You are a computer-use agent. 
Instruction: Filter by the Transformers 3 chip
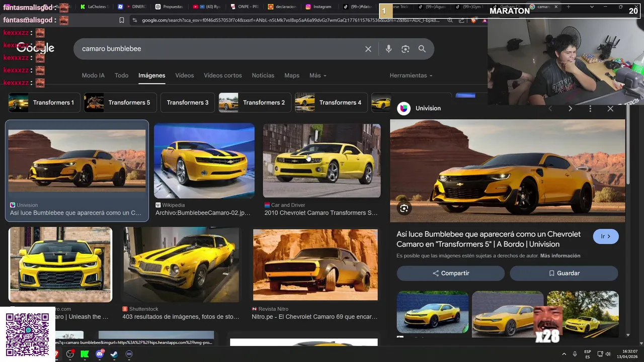pyautogui.click(x=187, y=103)
